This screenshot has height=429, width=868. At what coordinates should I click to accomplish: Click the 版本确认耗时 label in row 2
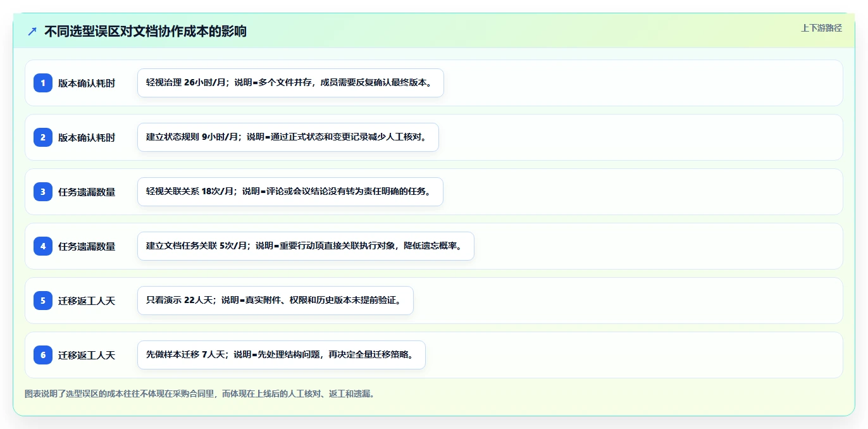(87, 137)
